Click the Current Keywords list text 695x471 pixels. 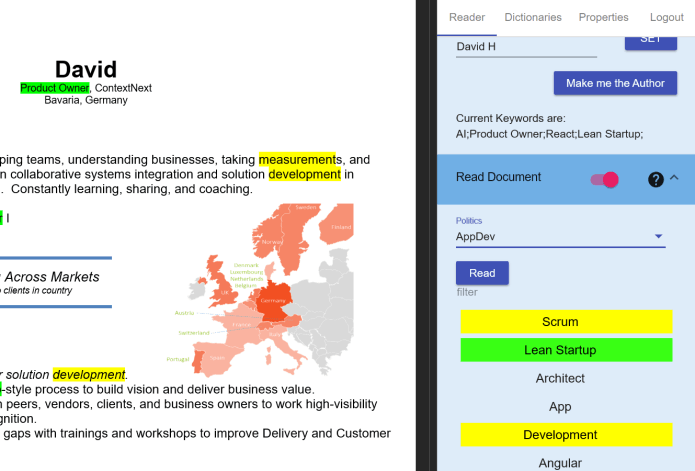[549, 134]
